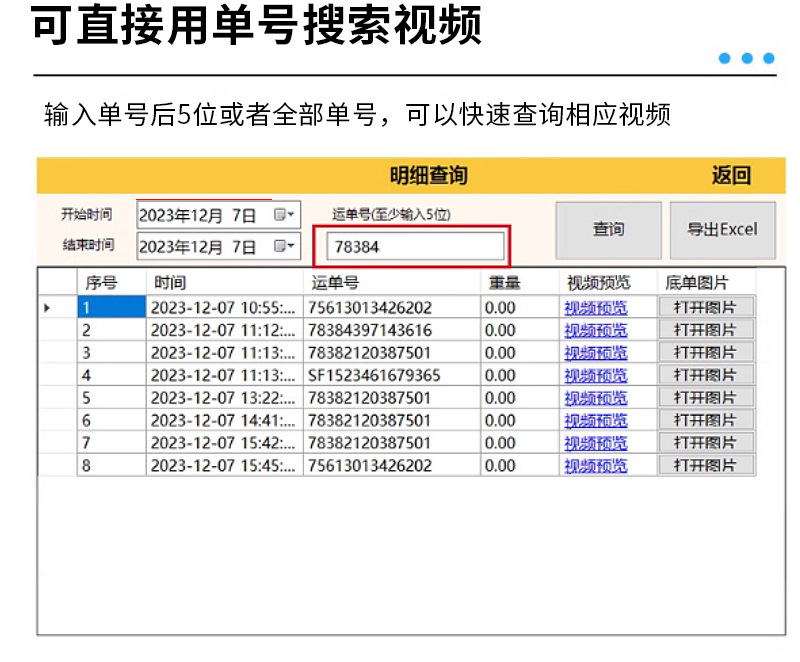Click the end date field next to 结束时间
The width and height of the screenshot is (800, 662).
pyautogui.click(x=219, y=246)
